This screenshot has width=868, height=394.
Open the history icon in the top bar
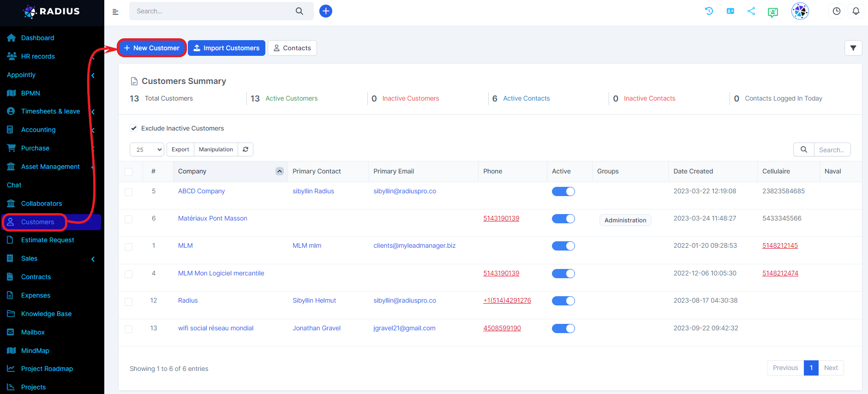[x=709, y=11]
